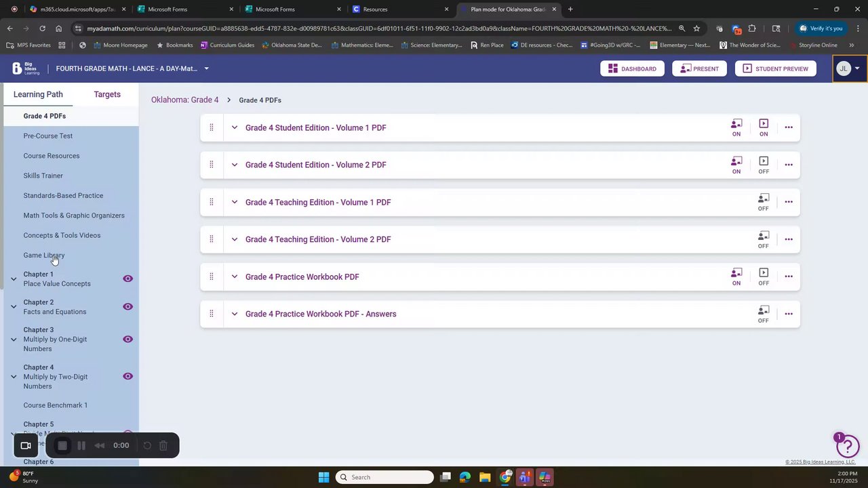This screenshot has height=488, width=868.
Task: Toggle present mode for Student Edition Volume 1
Action: (x=764, y=127)
